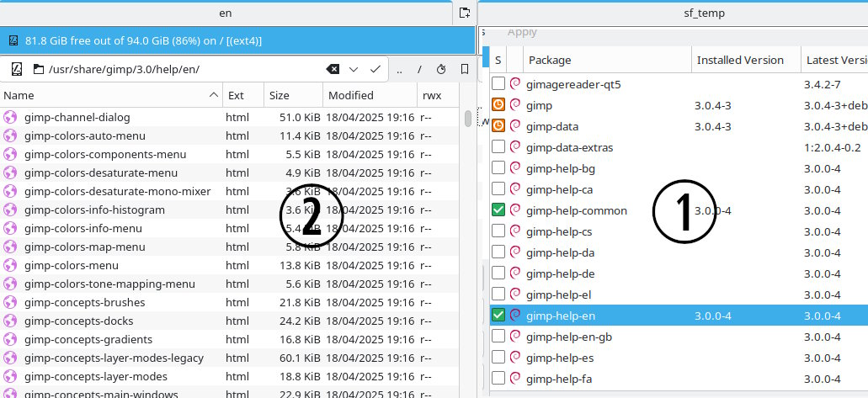Sort files by Modified column header

[370, 95]
